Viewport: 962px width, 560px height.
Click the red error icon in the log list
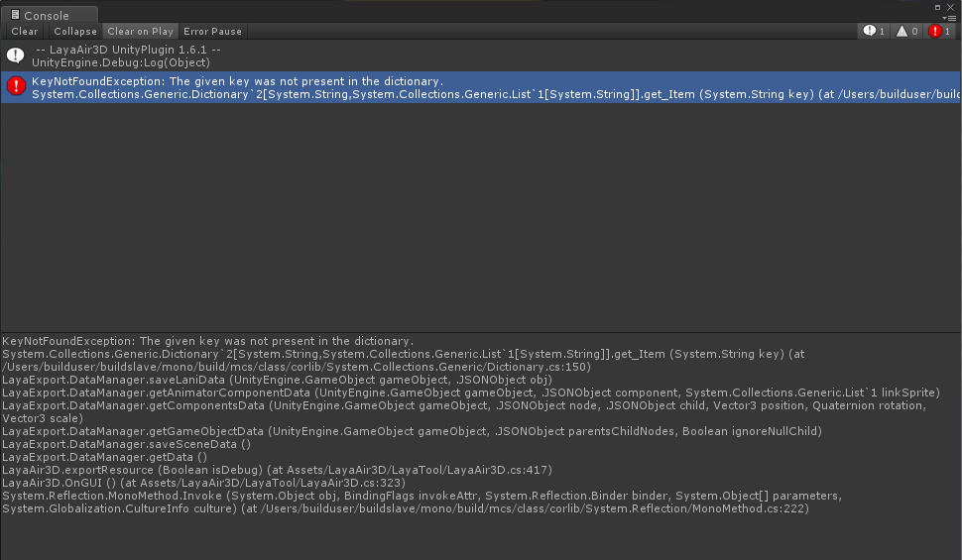(x=16, y=87)
